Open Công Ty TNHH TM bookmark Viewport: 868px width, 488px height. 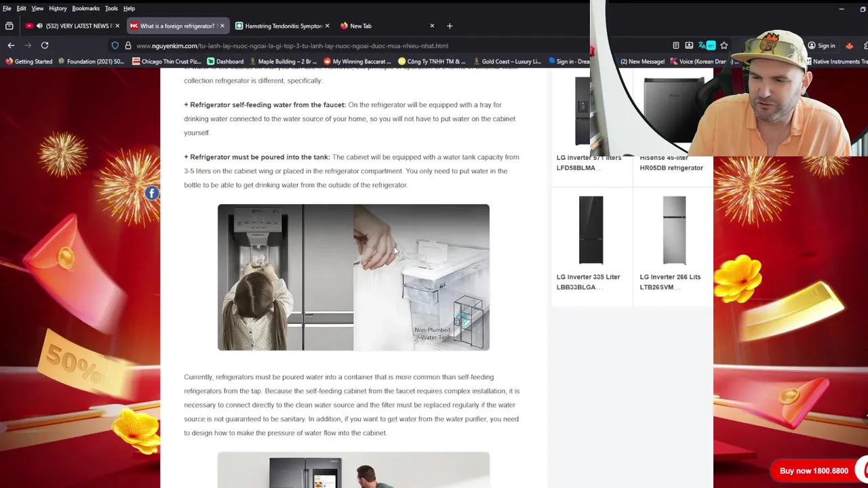point(432,61)
